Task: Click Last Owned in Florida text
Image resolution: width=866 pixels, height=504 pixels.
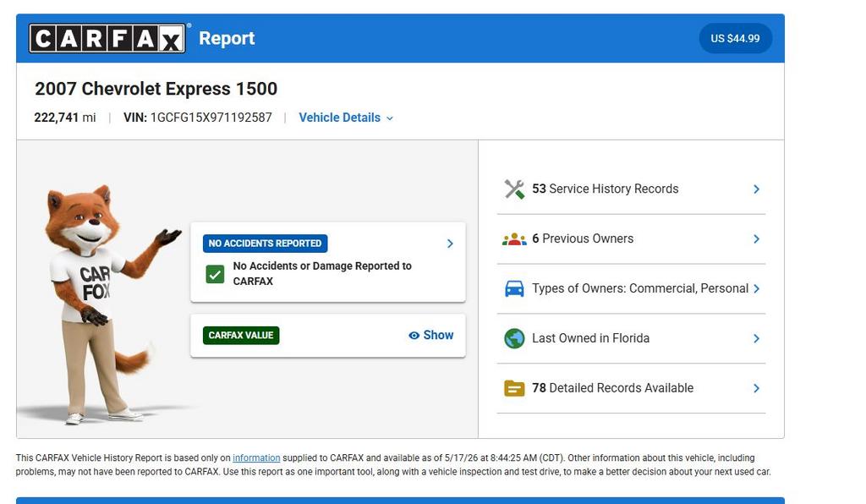Action: coord(590,338)
